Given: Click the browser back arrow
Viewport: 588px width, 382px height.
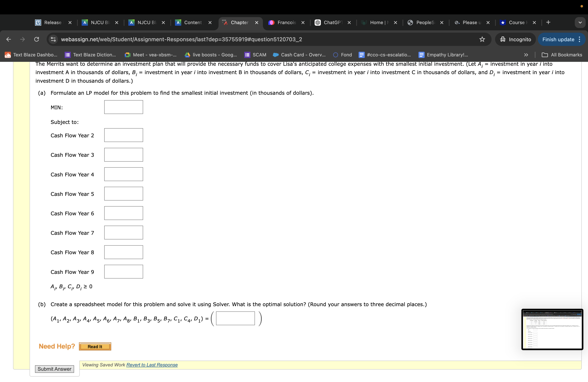Looking at the screenshot, I should [x=9, y=39].
